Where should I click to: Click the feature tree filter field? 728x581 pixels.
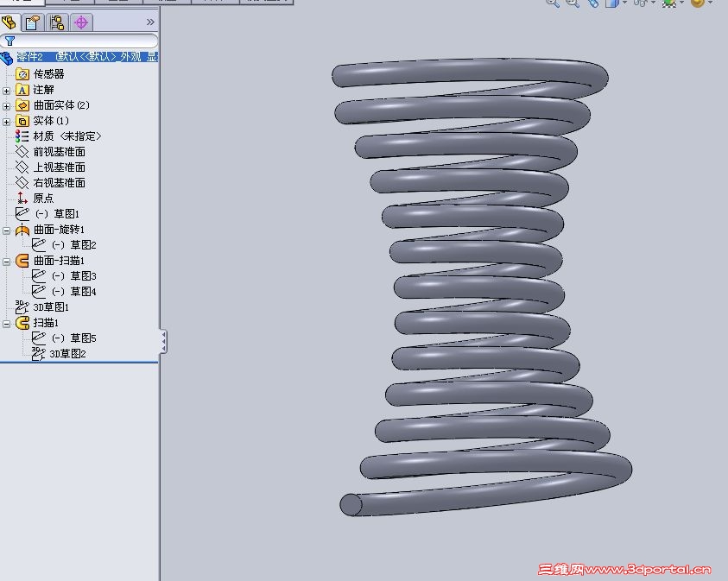tap(79, 41)
